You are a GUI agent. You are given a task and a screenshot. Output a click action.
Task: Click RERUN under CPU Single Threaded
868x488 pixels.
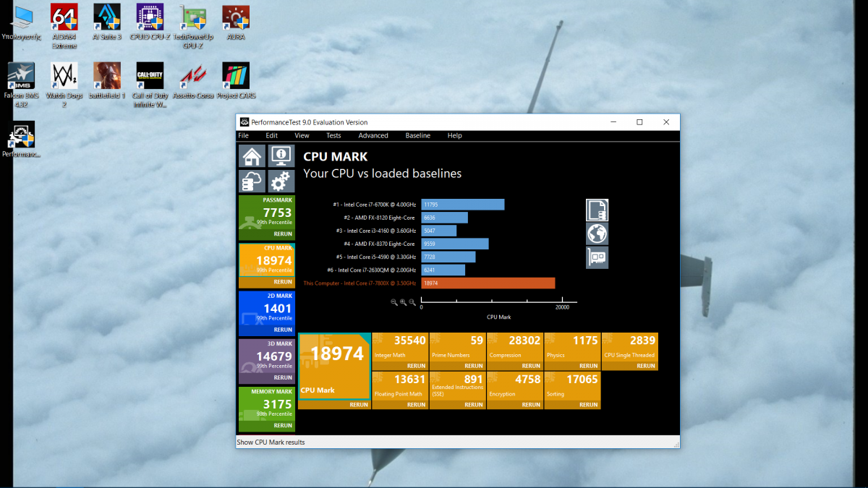(646, 366)
